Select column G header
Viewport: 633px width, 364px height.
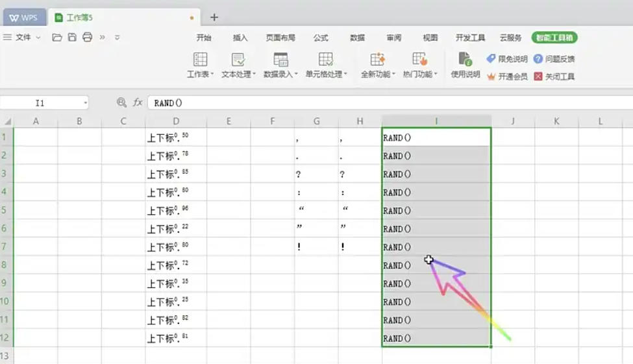pos(317,121)
